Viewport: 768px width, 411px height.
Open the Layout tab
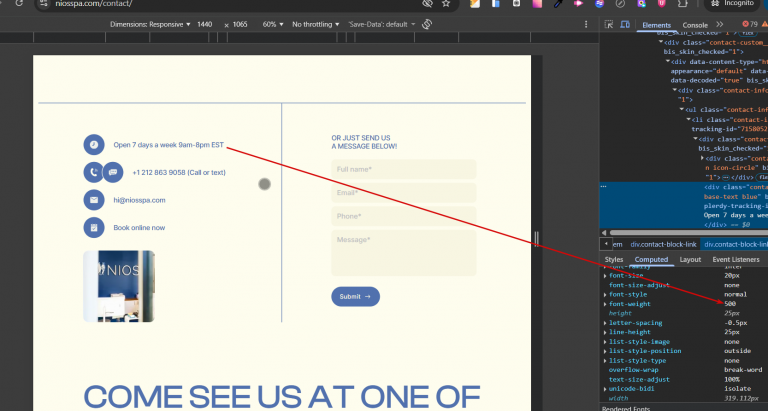[x=690, y=260]
